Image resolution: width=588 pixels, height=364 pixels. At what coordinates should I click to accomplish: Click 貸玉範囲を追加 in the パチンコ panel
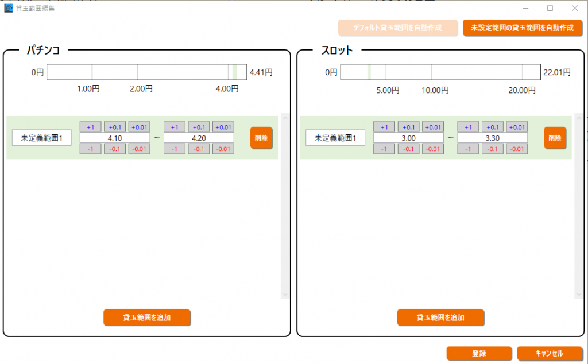click(x=147, y=317)
